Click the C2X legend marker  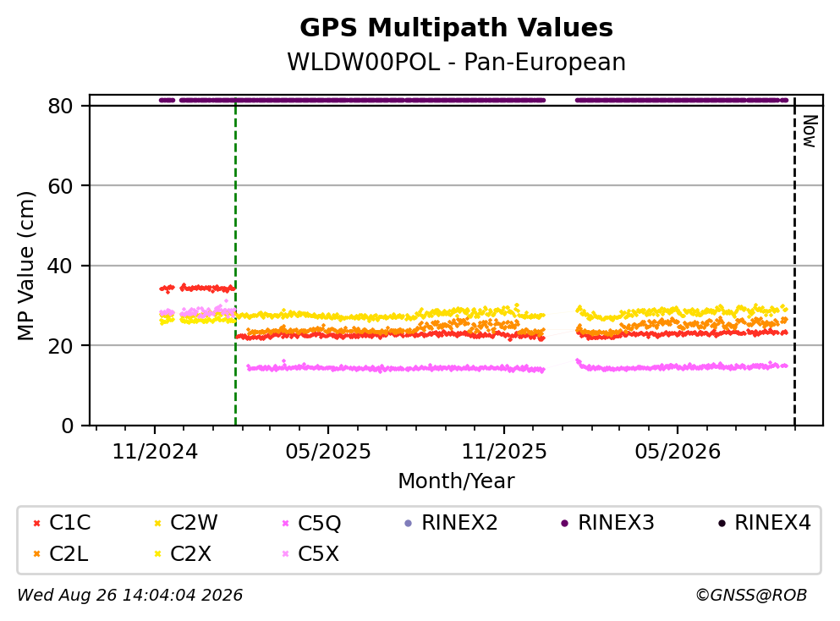click(x=157, y=554)
